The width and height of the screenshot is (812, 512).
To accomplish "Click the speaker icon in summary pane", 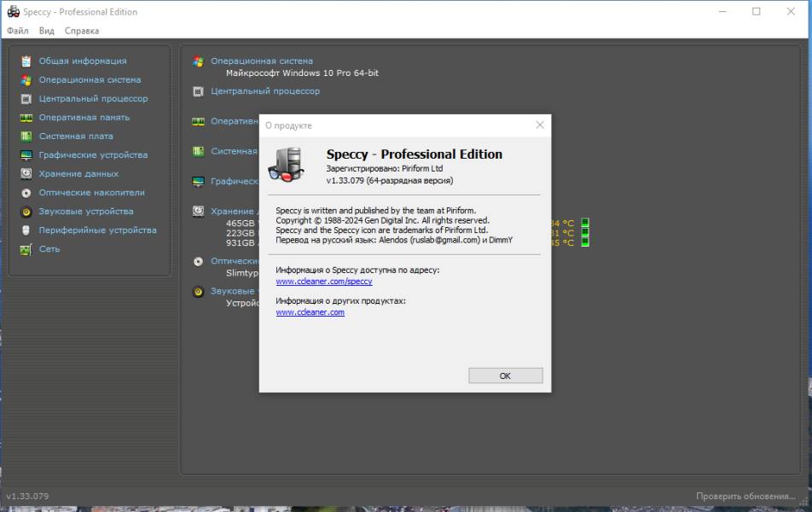I will click(199, 292).
